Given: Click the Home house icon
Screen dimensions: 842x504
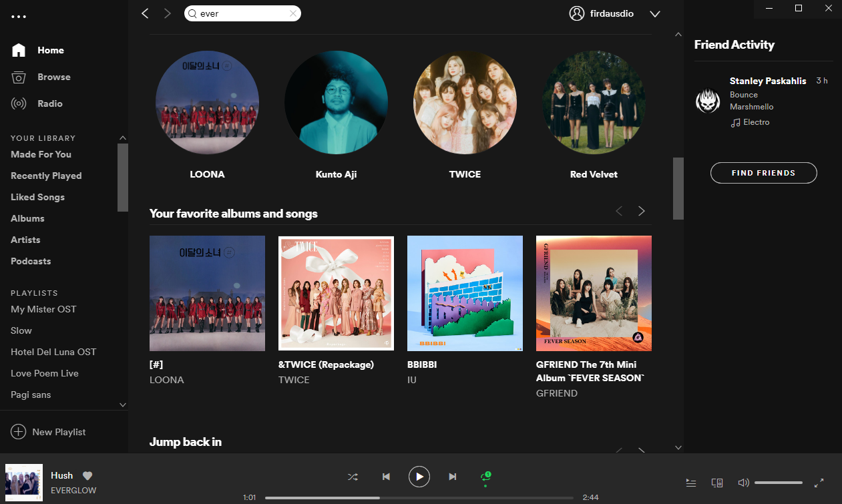Looking at the screenshot, I should [19, 50].
